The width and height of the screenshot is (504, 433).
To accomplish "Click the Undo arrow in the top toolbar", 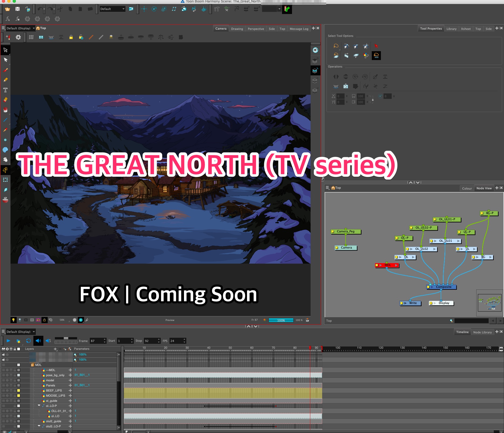I will pyautogui.click(x=40, y=9).
